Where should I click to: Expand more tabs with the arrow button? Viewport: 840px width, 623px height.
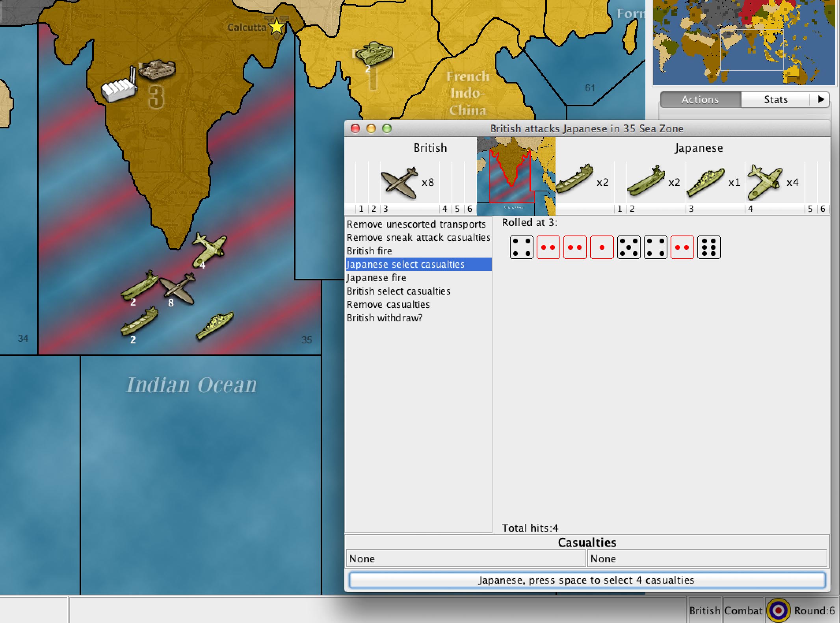tap(821, 100)
